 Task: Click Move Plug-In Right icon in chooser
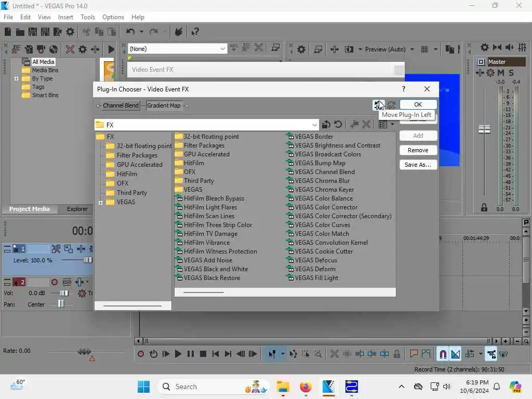[x=391, y=105]
